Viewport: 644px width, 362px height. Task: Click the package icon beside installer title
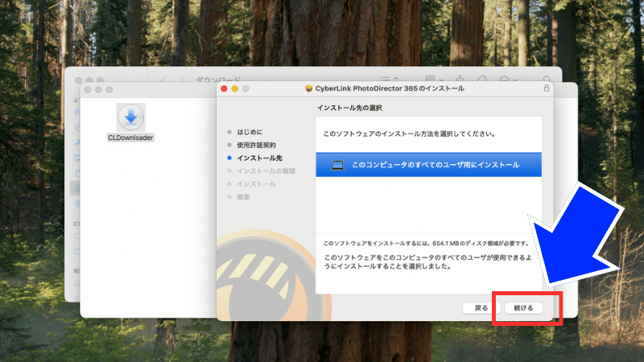(x=309, y=88)
